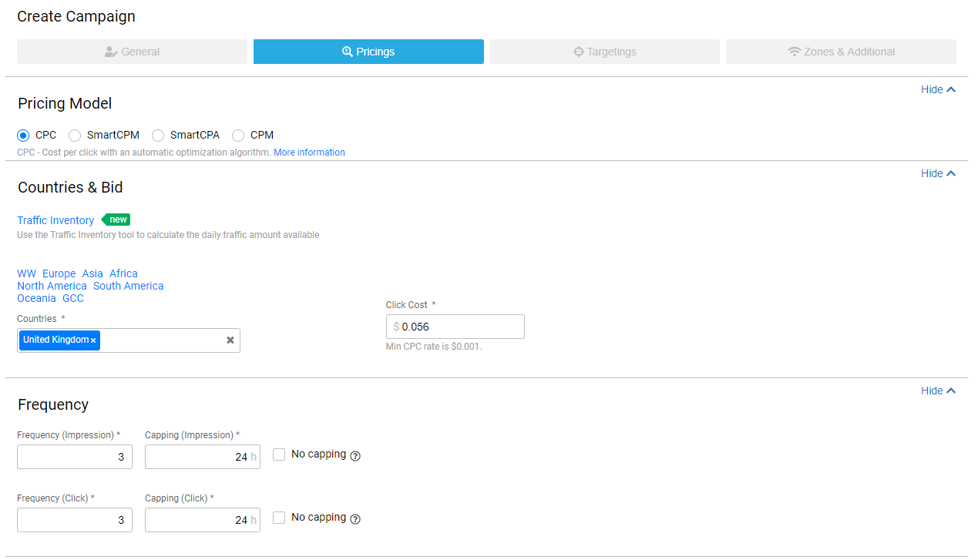Clear all countries with the gray X icon

click(230, 340)
